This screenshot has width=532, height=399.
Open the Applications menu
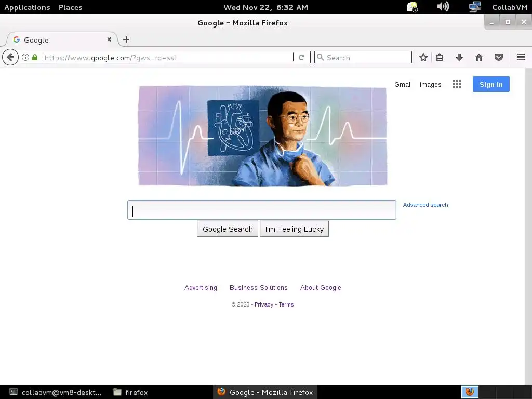click(27, 7)
